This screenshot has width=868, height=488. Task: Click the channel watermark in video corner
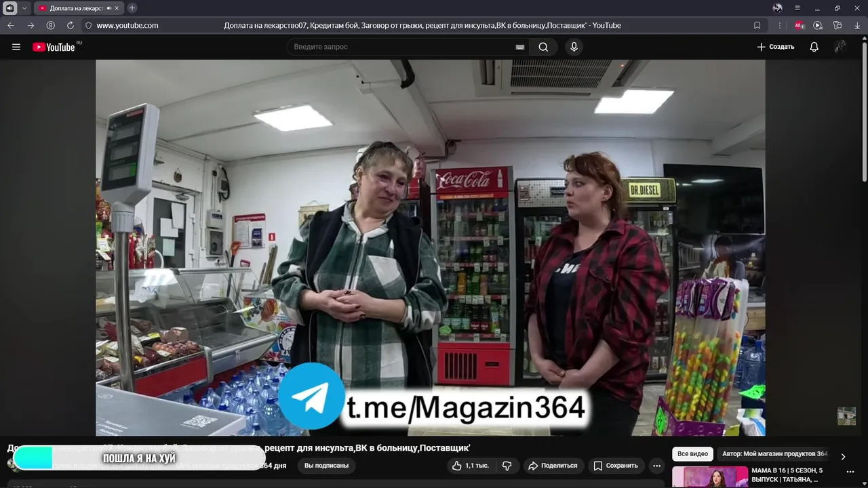tap(846, 416)
